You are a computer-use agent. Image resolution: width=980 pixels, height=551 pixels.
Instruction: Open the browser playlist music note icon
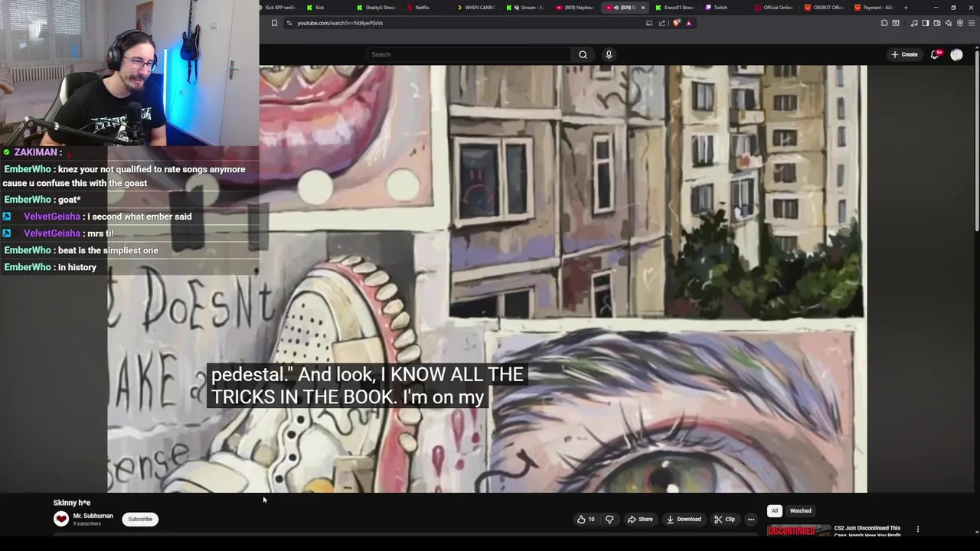pyautogui.click(x=914, y=23)
